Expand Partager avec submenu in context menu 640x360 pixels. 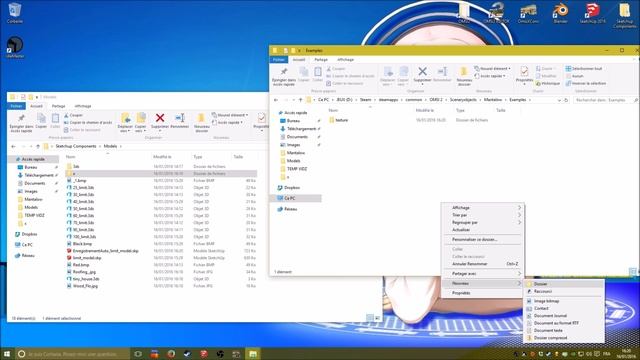coord(482,273)
